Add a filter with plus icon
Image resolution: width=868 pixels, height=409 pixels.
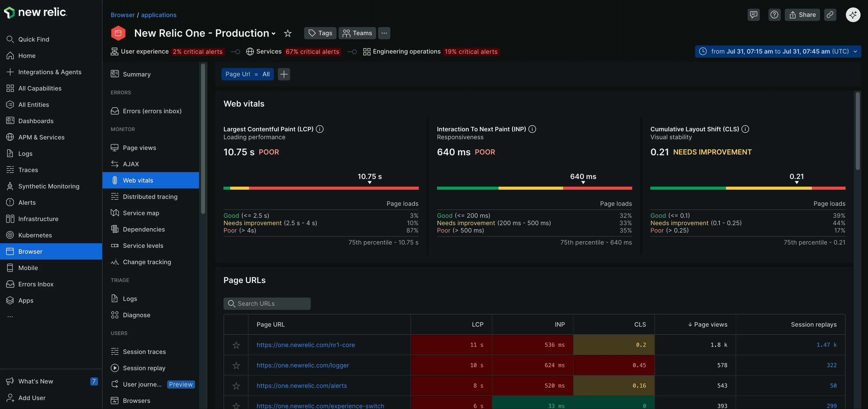(x=284, y=74)
